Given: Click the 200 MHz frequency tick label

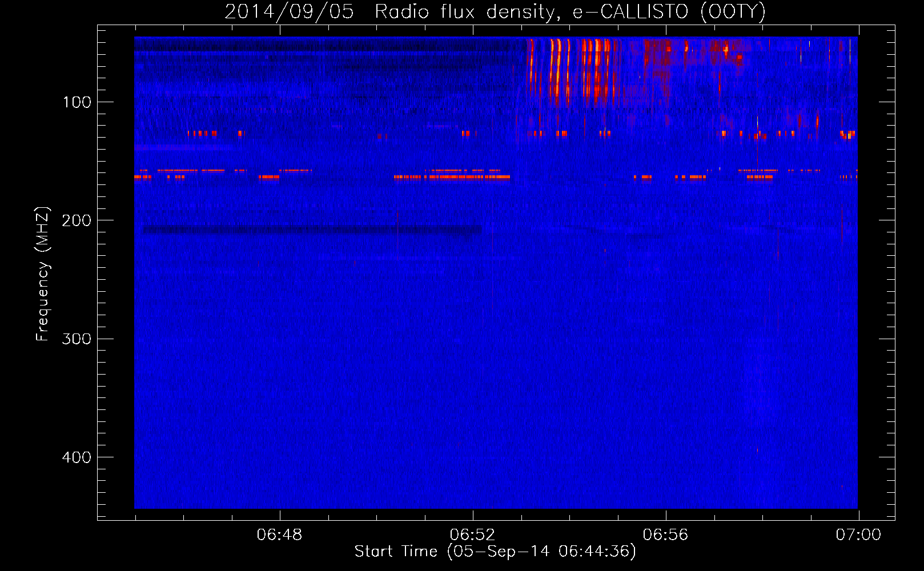Looking at the screenshot, I should click(77, 220).
